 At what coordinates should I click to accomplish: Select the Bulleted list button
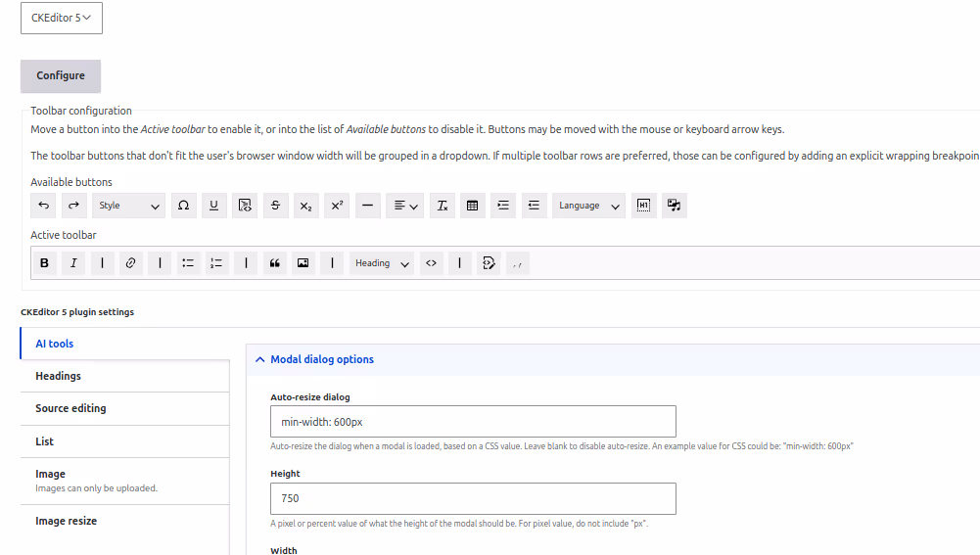pyautogui.click(x=188, y=263)
